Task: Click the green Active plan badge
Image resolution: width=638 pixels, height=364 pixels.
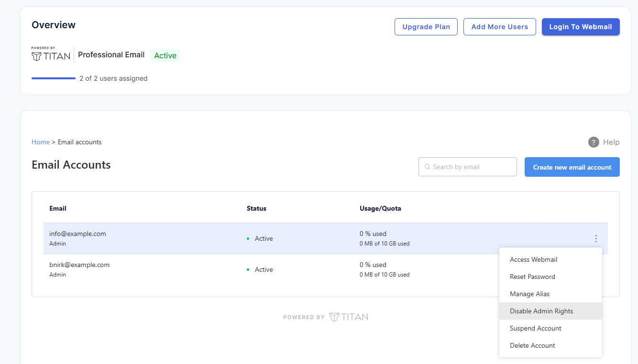Action: pyautogui.click(x=165, y=55)
